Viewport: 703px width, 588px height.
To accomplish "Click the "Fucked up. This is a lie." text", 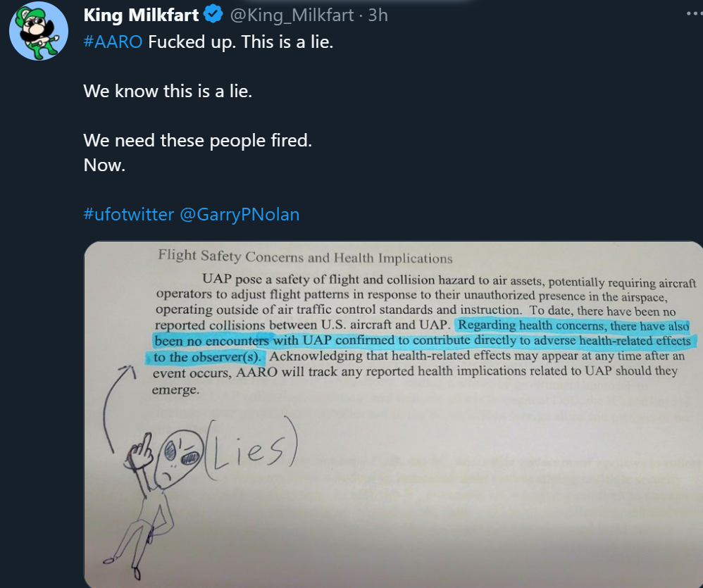I will click(x=241, y=42).
